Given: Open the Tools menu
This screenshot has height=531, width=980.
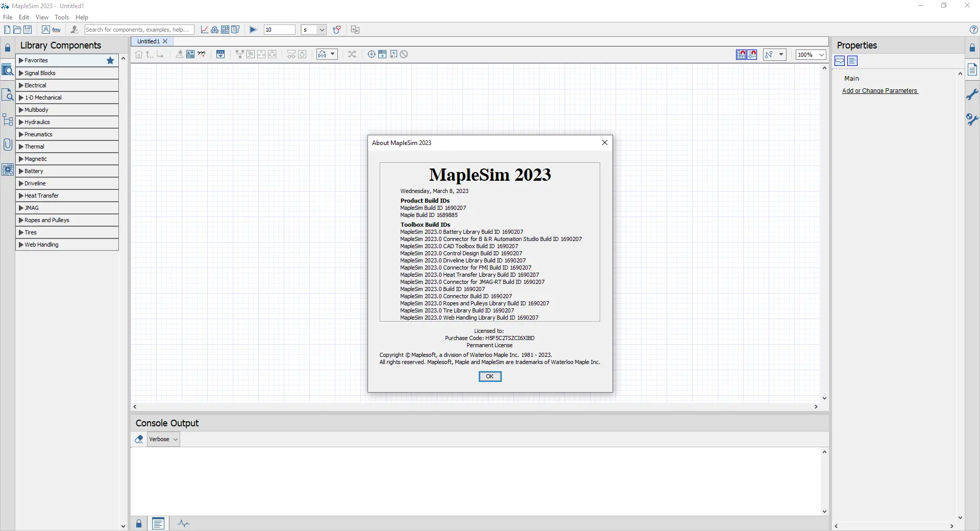Looking at the screenshot, I should (x=62, y=17).
